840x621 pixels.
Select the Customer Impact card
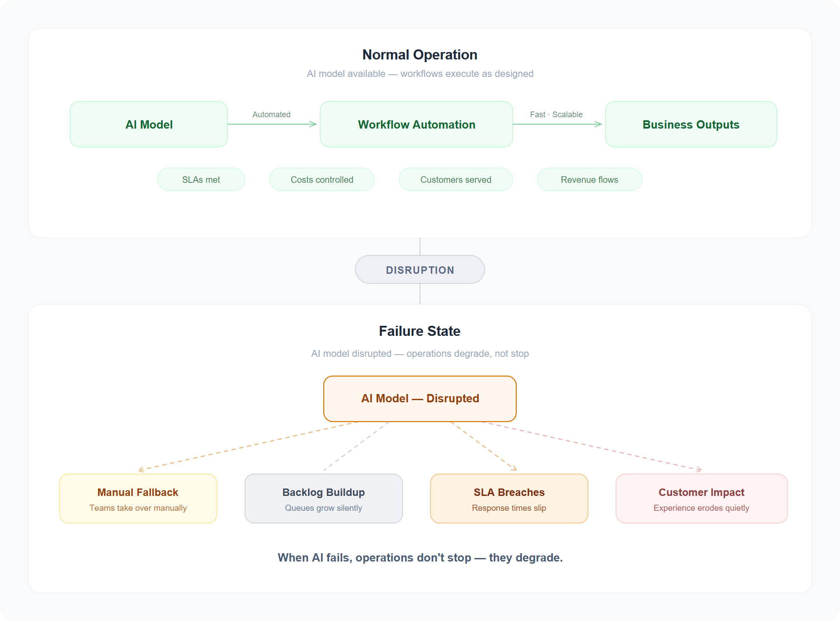coord(701,499)
